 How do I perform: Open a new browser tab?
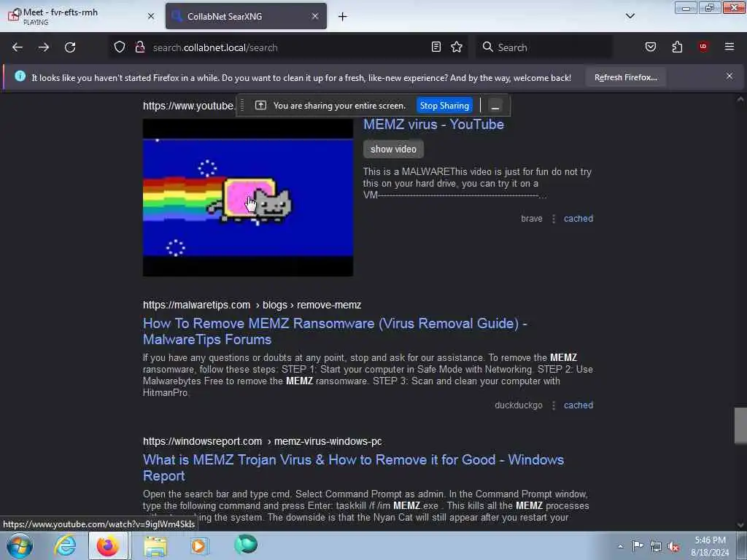343,17
